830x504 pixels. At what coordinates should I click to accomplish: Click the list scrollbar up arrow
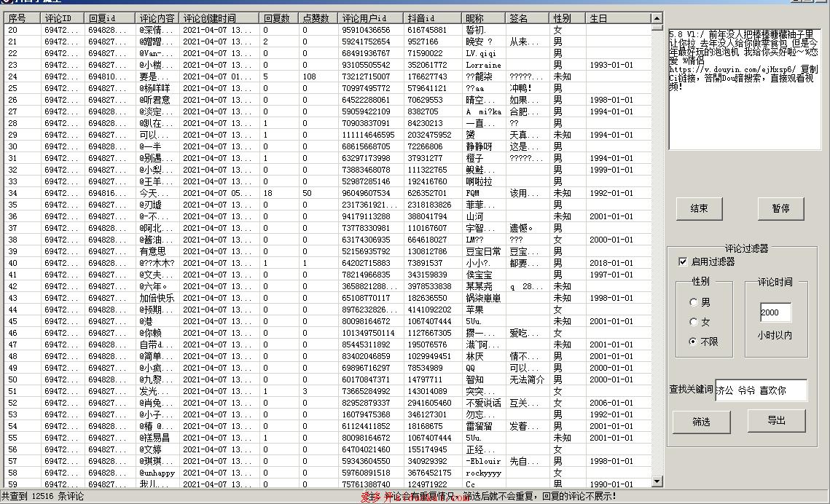[x=657, y=18]
